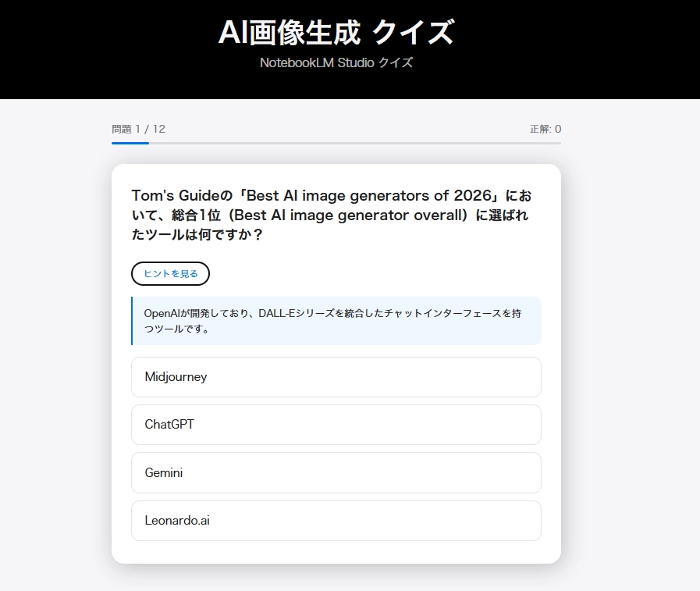Click the Tom's Guide question text

point(332,215)
